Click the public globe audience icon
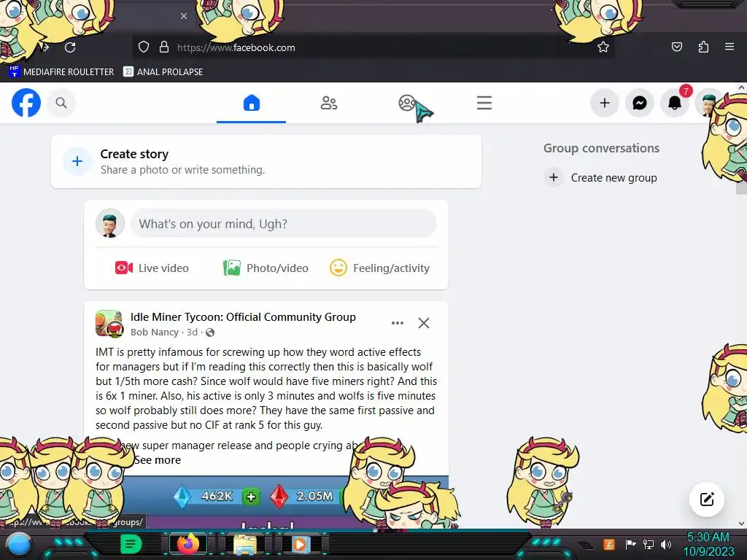This screenshot has width=747, height=560. pos(210,332)
